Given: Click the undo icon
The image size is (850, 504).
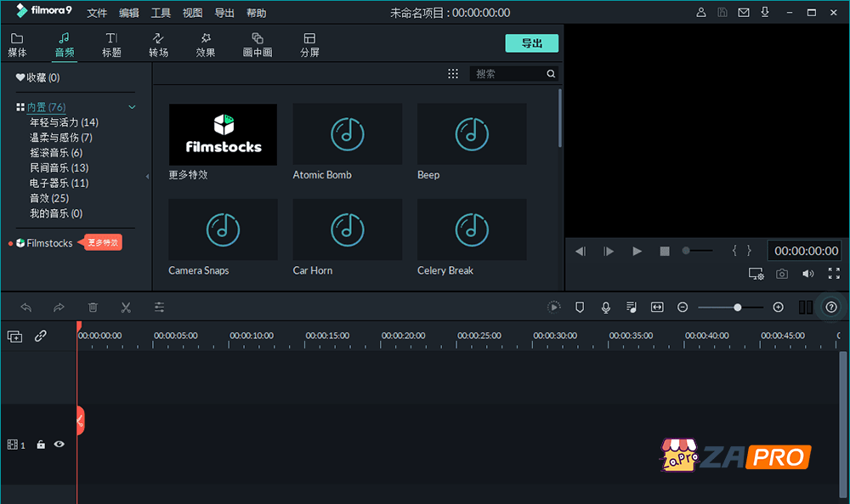Looking at the screenshot, I should [25, 307].
